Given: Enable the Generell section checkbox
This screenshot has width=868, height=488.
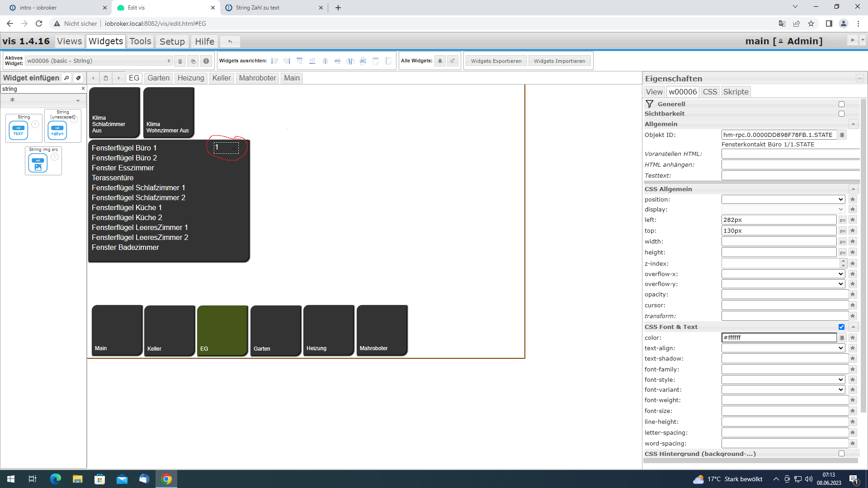Looking at the screenshot, I should 841,104.
